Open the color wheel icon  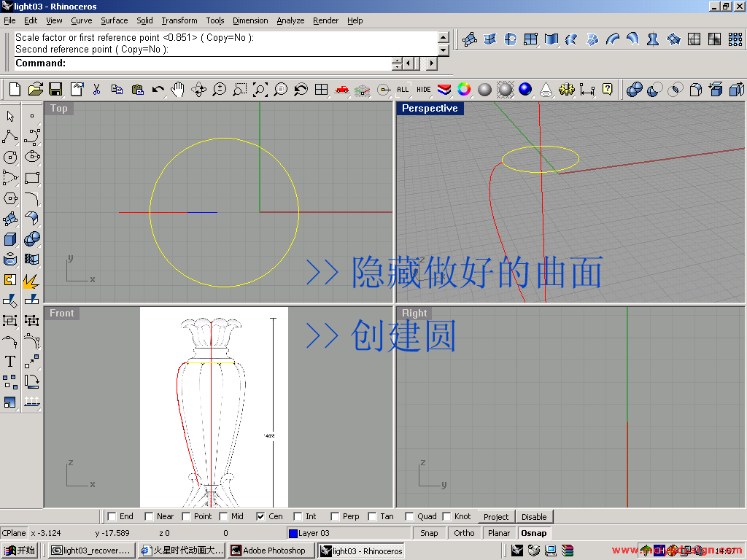coord(464,90)
